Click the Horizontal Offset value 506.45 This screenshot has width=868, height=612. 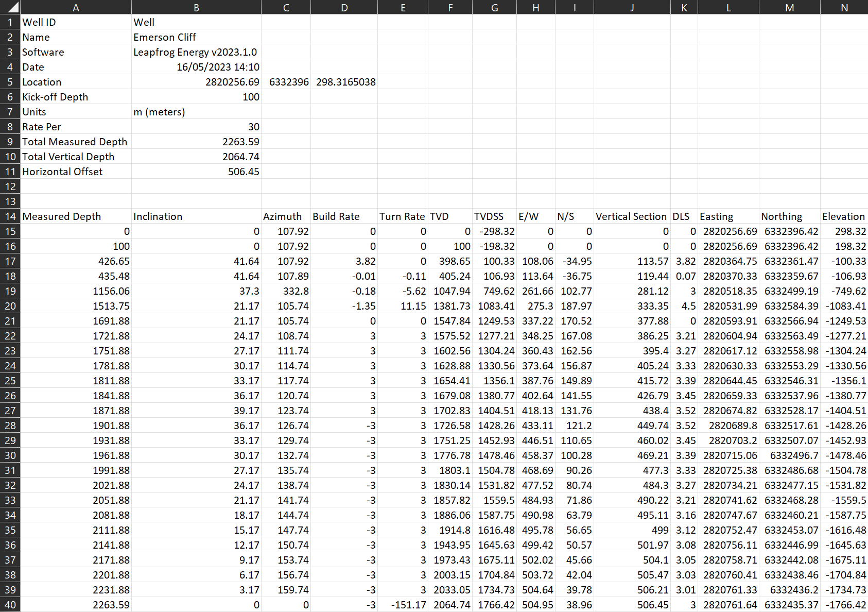coord(196,172)
